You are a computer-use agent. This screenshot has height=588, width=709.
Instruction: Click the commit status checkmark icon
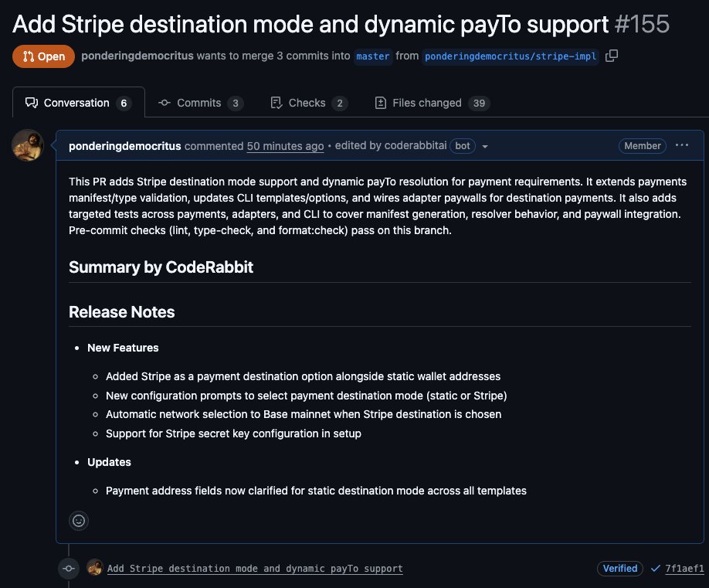pyautogui.click(x=655, y=569)
